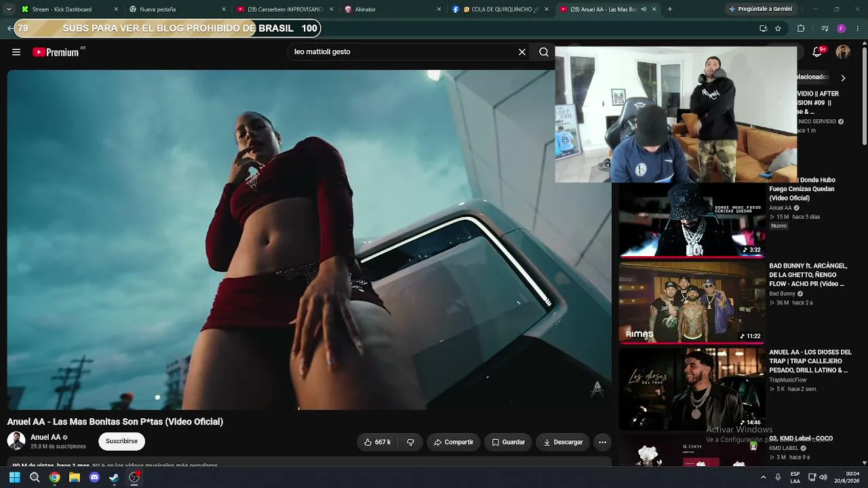Open the Los Dioses del Trap video thumbnail
Viewport: 868px width, 488px height.
point(692,388)
